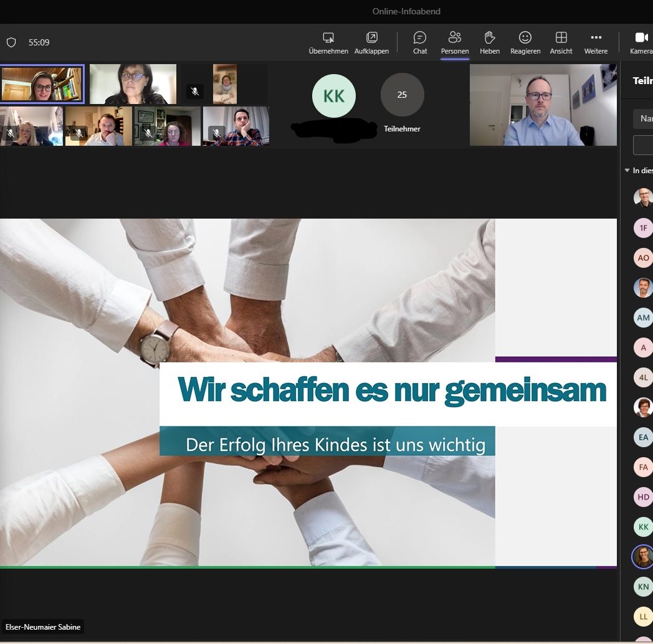Viewport: 653px width, 644px height.
Task: Click the shield security icon
Action: click(11, 42)
